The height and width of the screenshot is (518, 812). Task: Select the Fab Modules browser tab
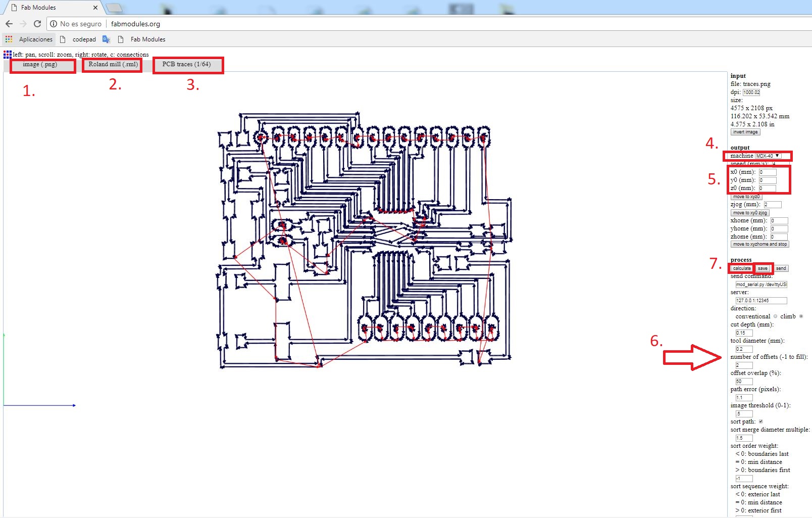coord(53,8)
